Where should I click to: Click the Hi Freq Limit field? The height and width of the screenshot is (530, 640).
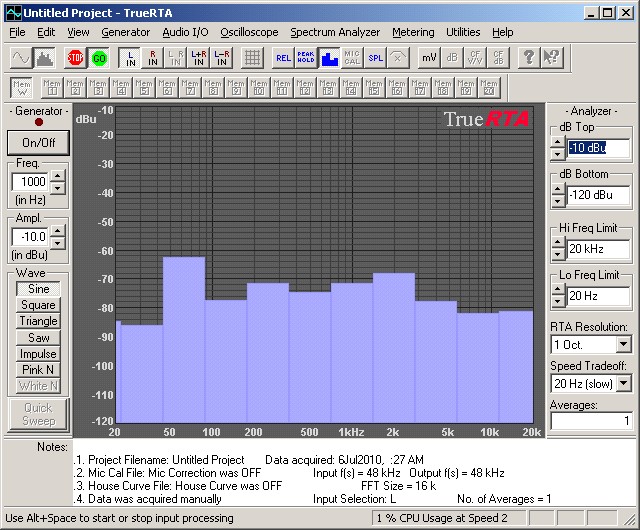(599, 248)
